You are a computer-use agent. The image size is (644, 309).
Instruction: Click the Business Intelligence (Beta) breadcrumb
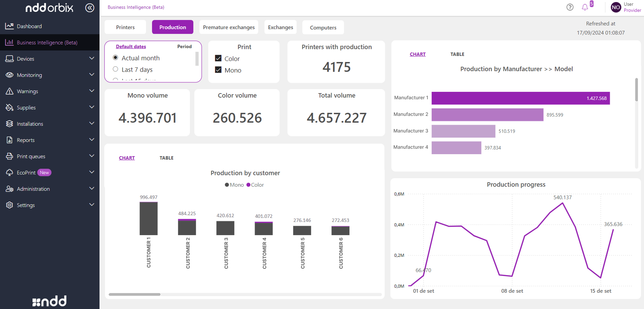(x=136, y=7)
